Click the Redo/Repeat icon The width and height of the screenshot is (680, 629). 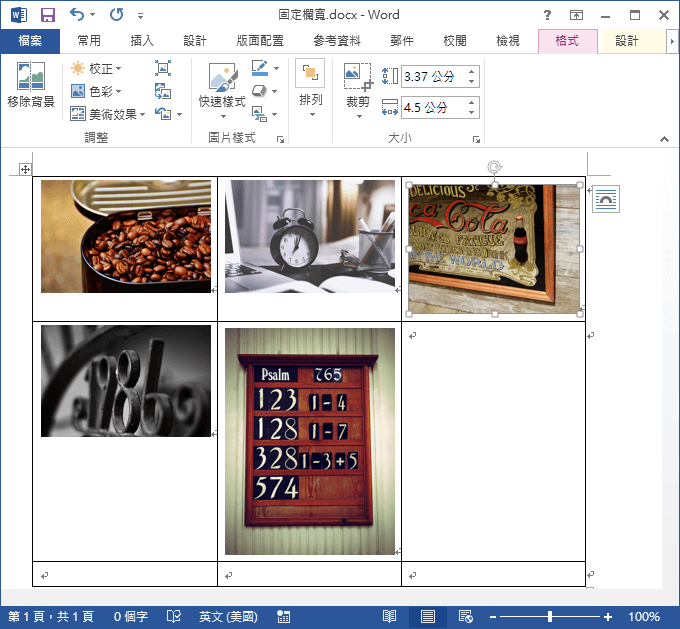click(116, 15)
